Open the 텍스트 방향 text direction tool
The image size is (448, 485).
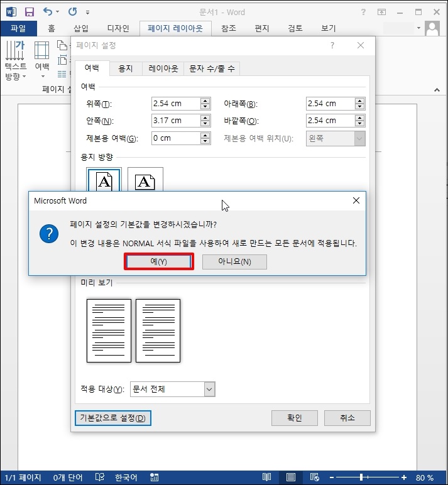pyautogui.click(x=16, y=60)
